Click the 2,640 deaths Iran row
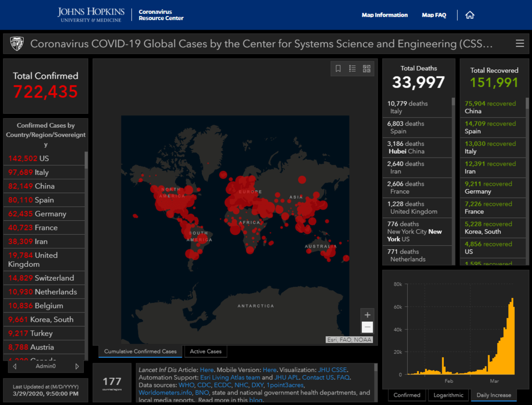Image resolution: width=532 pixels, height=405 pixels. [x=417, y=168]
